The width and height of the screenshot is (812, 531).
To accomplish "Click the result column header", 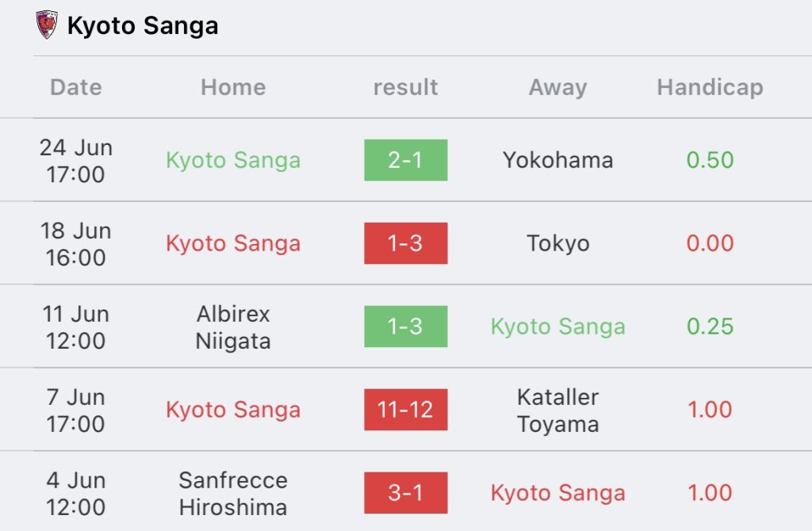I will [x=405, y=87].
